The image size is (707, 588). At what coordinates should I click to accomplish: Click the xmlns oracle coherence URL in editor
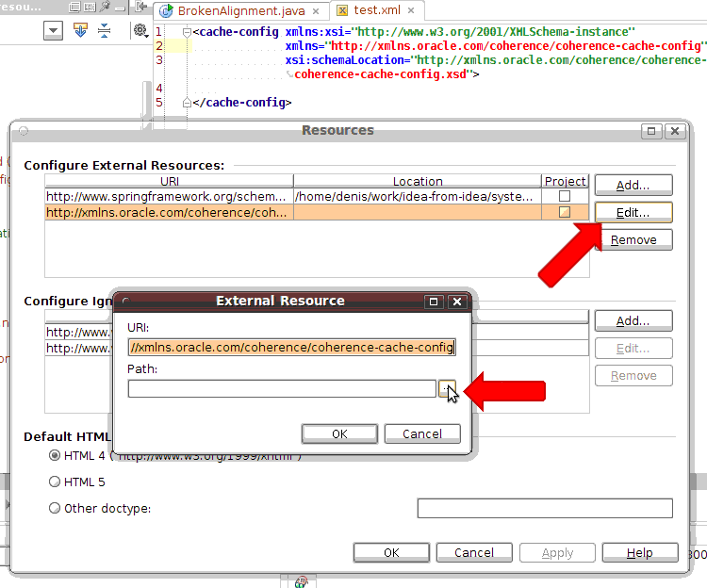point(516,46)
